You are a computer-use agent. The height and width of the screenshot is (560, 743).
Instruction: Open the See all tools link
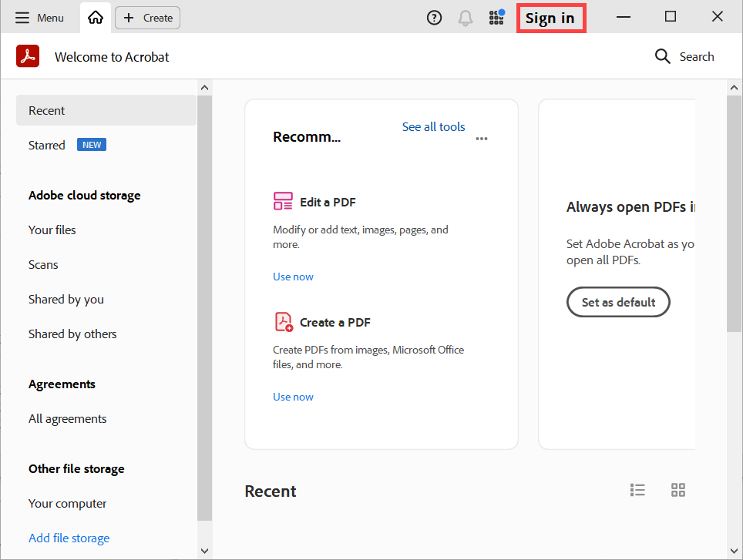point(433,126)
